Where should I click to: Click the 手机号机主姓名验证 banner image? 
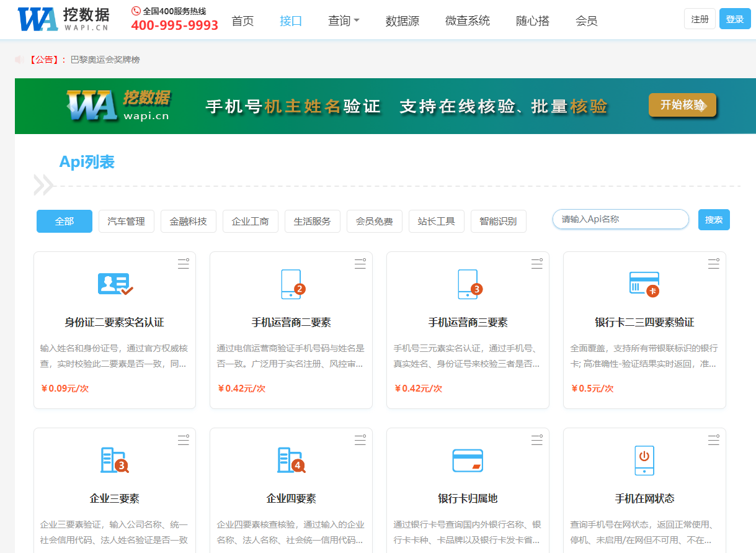385,106
